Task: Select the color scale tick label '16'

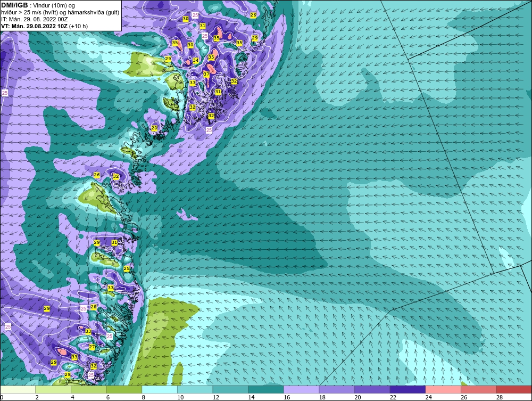Action: pyautogui.click(x=287, y=397)
